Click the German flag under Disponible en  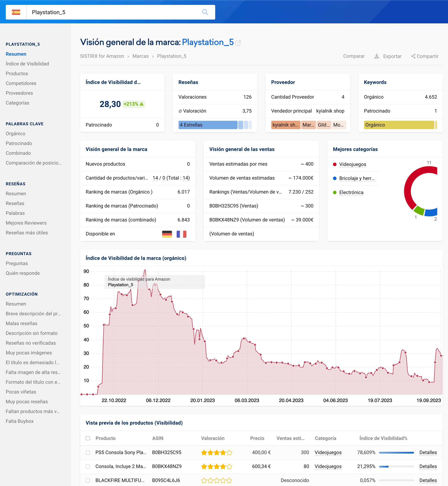(167, 234)
